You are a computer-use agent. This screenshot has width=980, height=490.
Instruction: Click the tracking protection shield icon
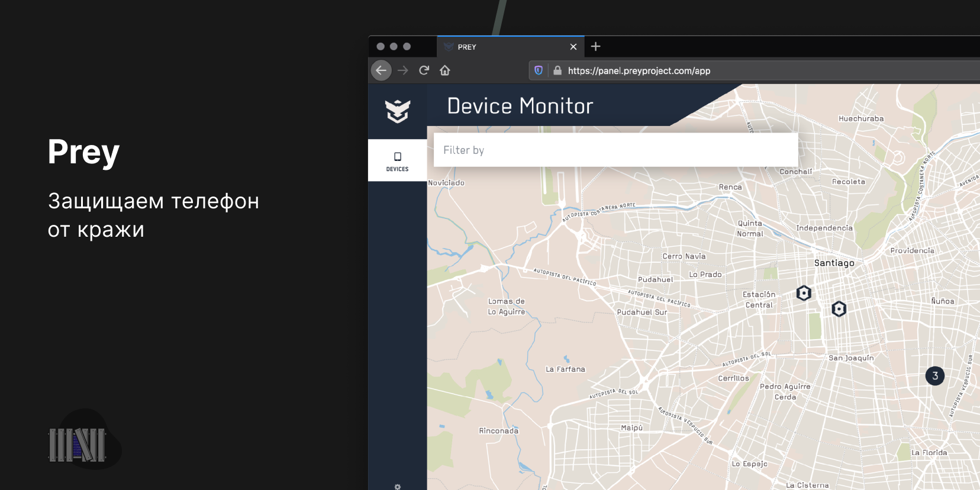(x=539, y=70)
